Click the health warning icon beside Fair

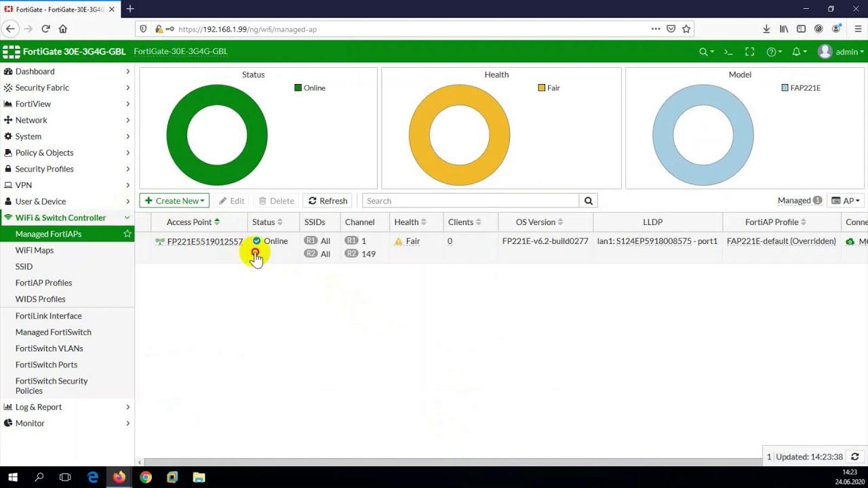[x=398, y=241]
